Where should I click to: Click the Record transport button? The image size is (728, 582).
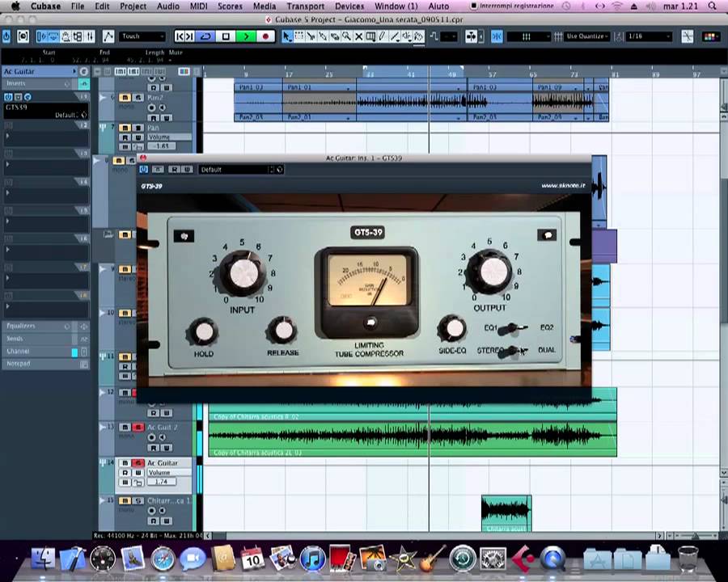[x=265, y=36]
